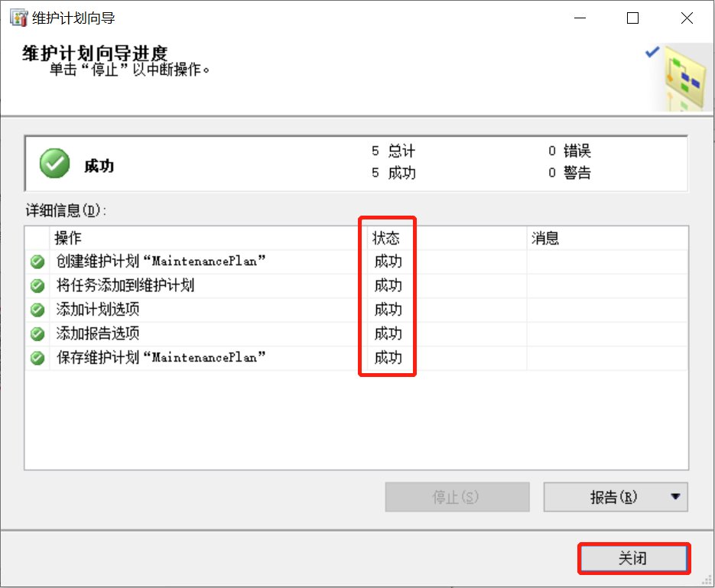Click the 报告(R) button label

(613, 497)
